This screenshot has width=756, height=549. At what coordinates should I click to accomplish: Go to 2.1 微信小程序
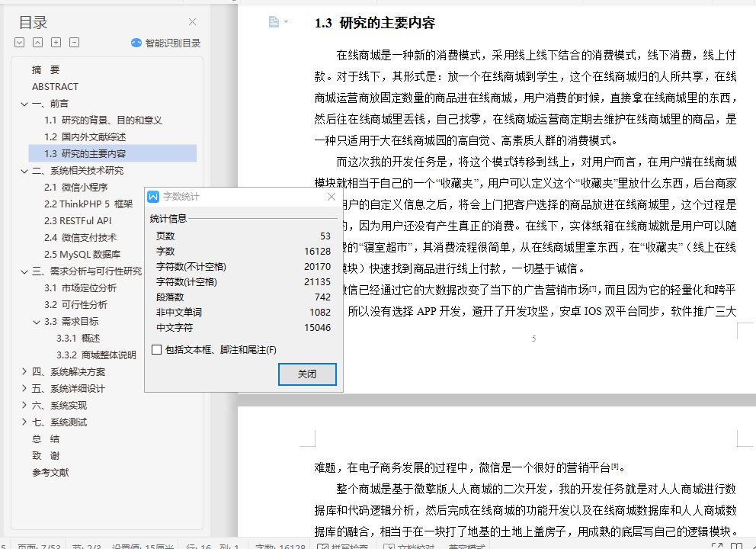[x=75, y=187]
